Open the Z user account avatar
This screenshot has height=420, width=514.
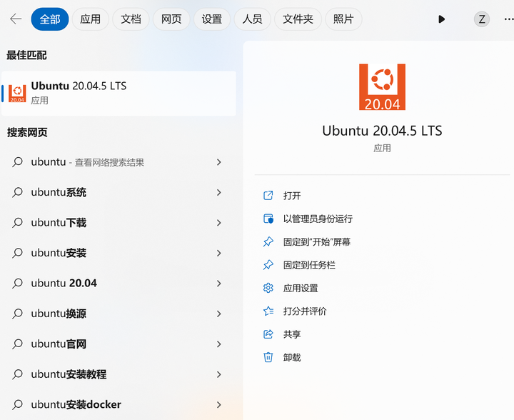[x=482, y=19]
